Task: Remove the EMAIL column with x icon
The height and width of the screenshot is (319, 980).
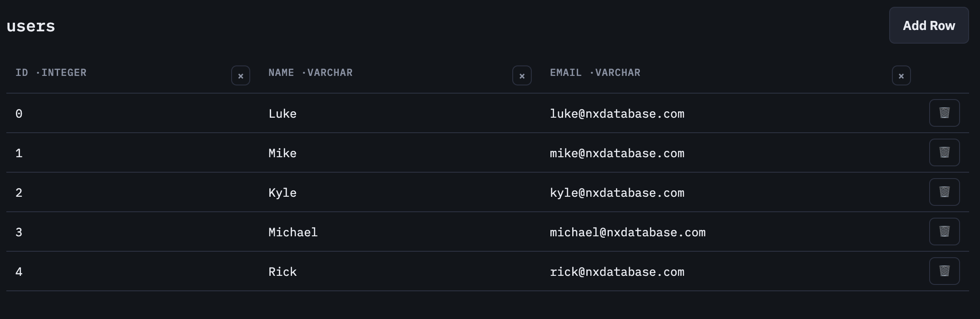Action: pyautogui.click(x=901, y=75)
